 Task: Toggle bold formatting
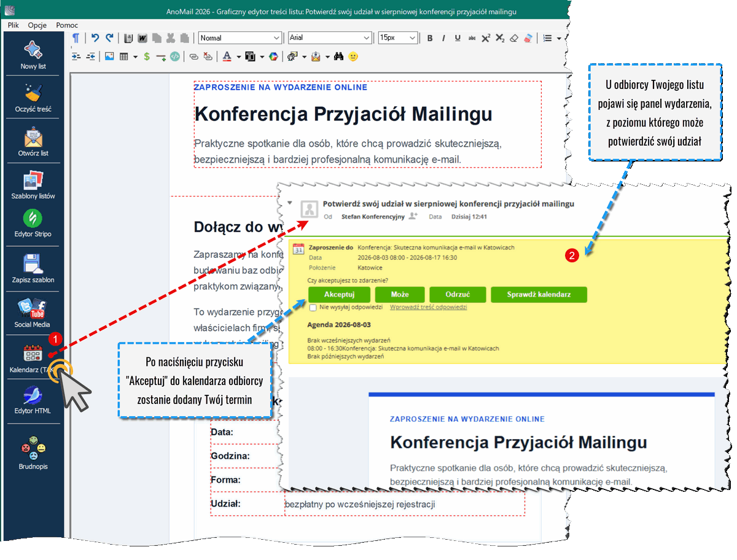pyautogui.click(x=430, y=38)
